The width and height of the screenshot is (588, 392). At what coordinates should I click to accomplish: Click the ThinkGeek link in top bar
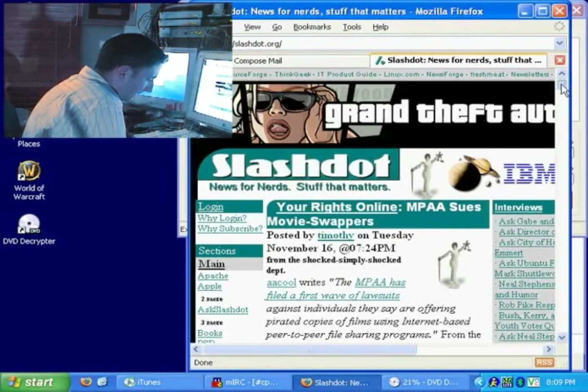point(293,74)
